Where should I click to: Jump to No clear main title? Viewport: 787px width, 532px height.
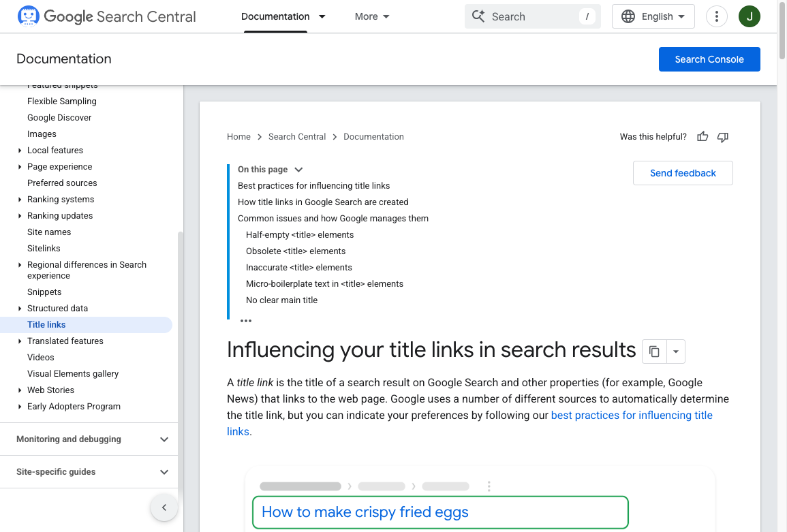point(281,300)
